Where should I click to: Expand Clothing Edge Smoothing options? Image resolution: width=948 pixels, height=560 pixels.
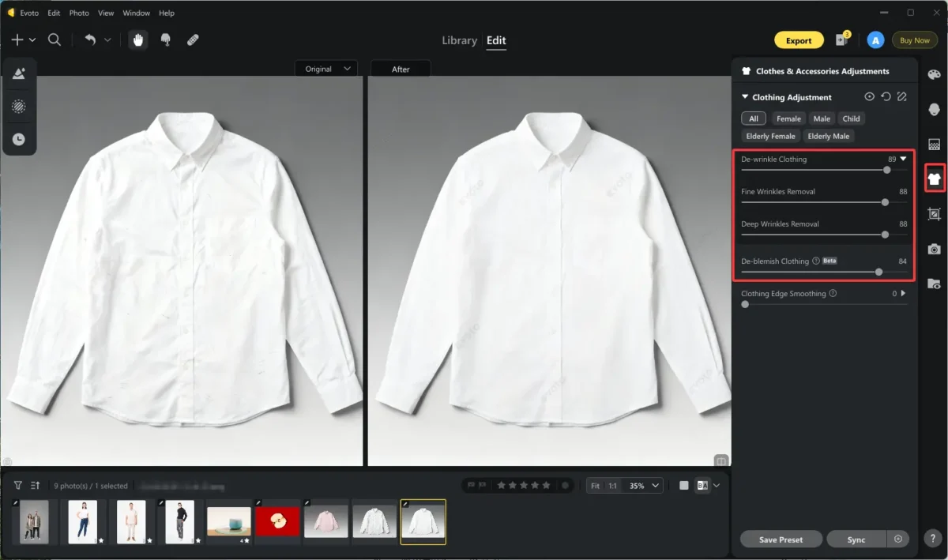click(x=904, y=293)
